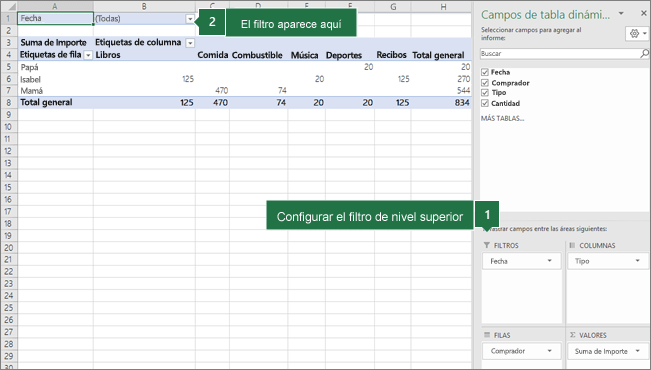This screenshot has width=651, height=370.
Task: Click the VALORES area heading
Action: point(588,335)
